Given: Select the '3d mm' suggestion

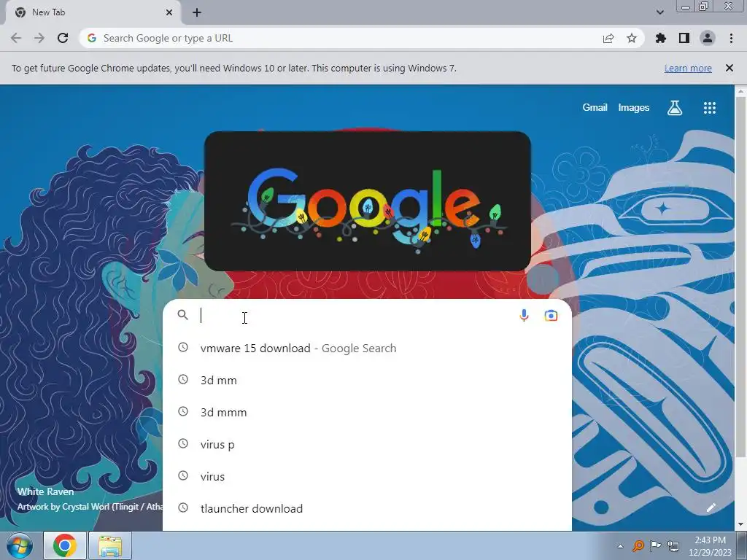Looking at the screenshot, I should pyautogui.click(x=367, y=380).
